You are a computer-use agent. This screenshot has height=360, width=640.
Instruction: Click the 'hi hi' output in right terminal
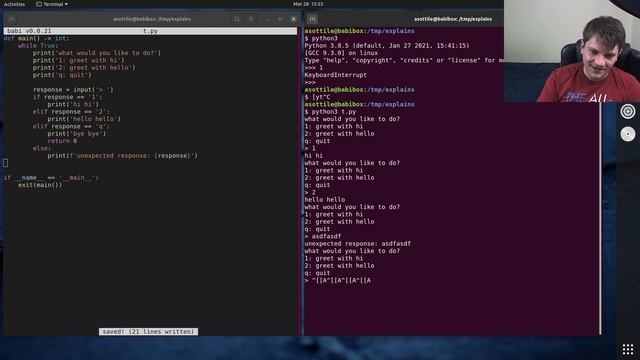pos(313,156)
